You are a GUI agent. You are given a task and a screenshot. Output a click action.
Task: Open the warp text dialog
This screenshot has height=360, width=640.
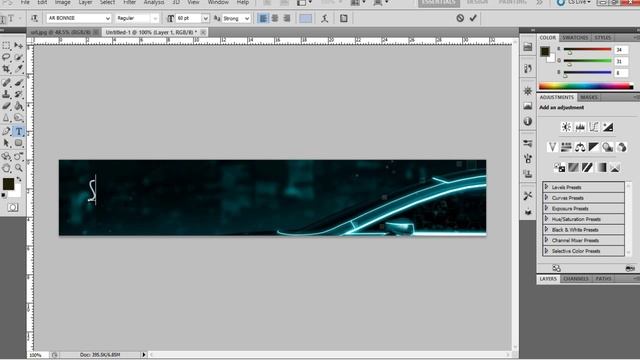pyautogui.click(x=324, y=18)
